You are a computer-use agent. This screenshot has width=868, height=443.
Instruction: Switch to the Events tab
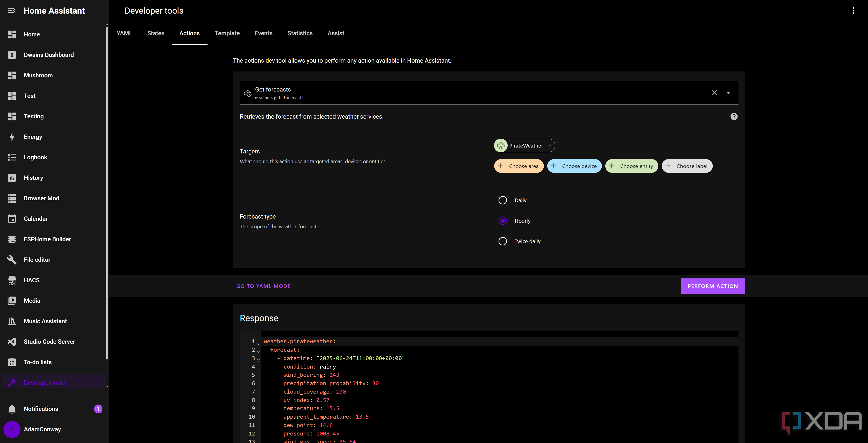click(x=264, y=33)
